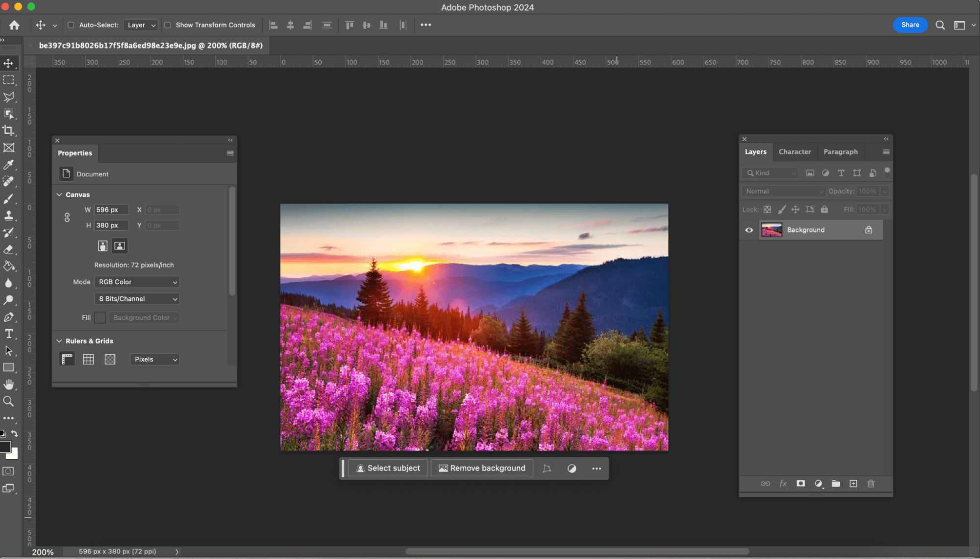Select the Hand tool
This screenshot has height=559, width=980.
[8, 385]
